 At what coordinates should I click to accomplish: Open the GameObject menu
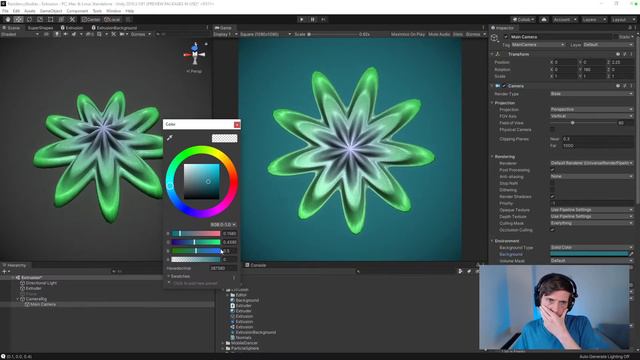(x=51, y=11)
